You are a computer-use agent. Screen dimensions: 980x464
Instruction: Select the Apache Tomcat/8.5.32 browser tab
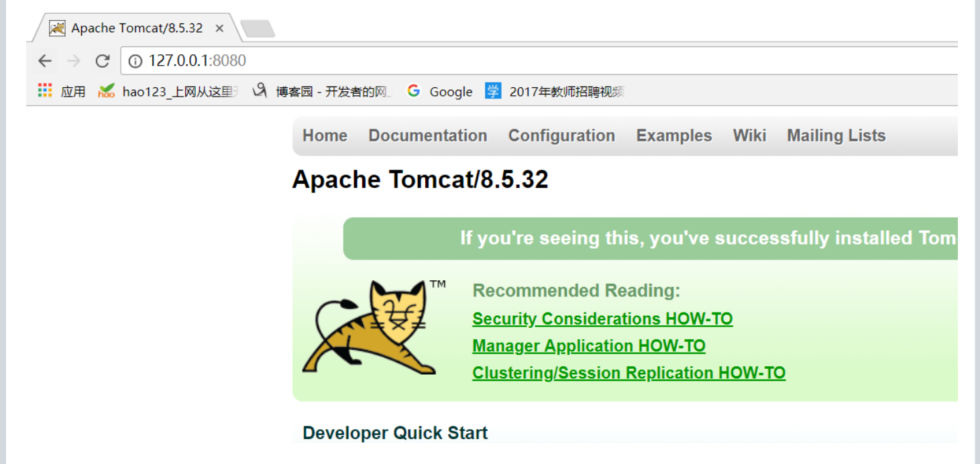coord(137,28)
